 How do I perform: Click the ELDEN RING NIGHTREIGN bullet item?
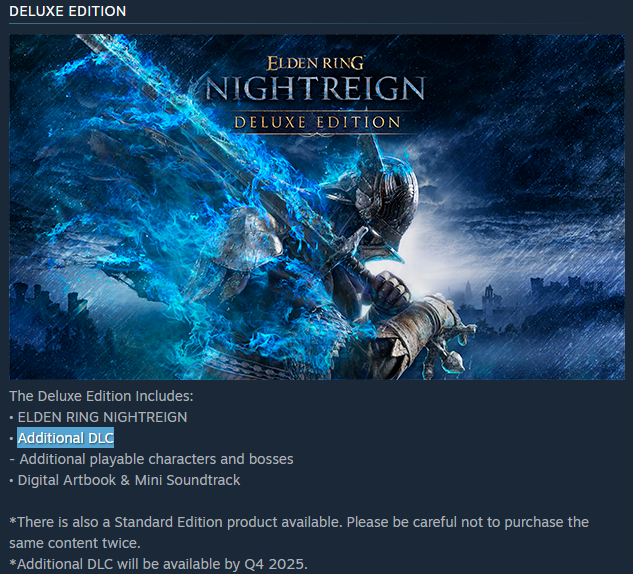coord(98,417)
